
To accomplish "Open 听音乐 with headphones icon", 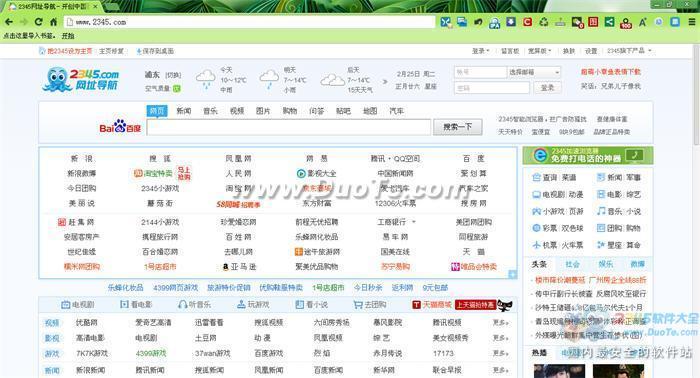I will click(x=194, y=304).
